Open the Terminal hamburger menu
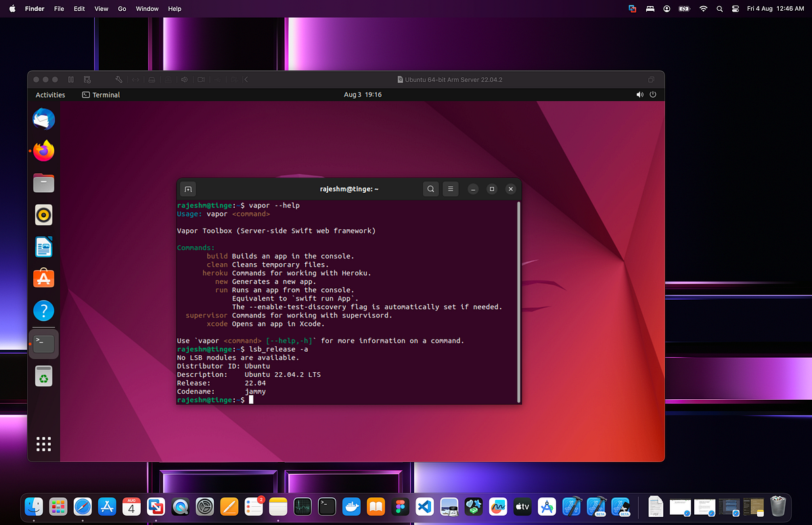 [450, 189]
